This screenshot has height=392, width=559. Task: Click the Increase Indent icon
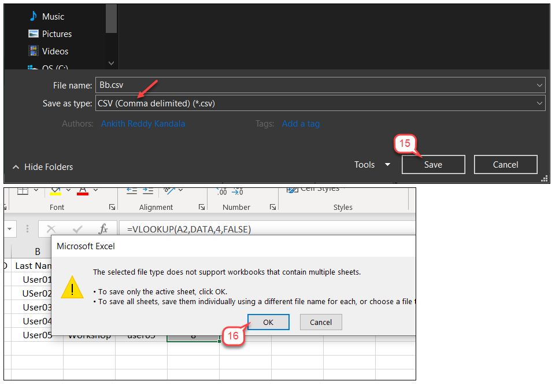[x=148, y=191]
